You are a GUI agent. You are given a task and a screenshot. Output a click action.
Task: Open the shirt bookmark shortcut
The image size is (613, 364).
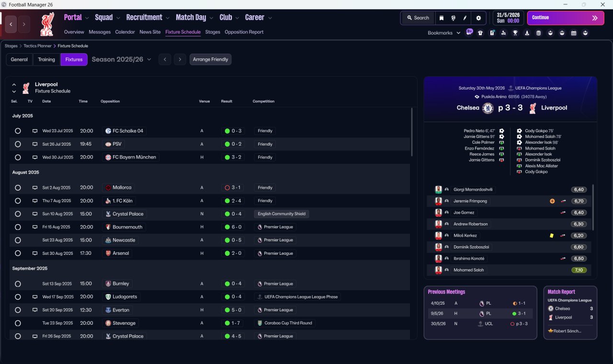point(480,33)
